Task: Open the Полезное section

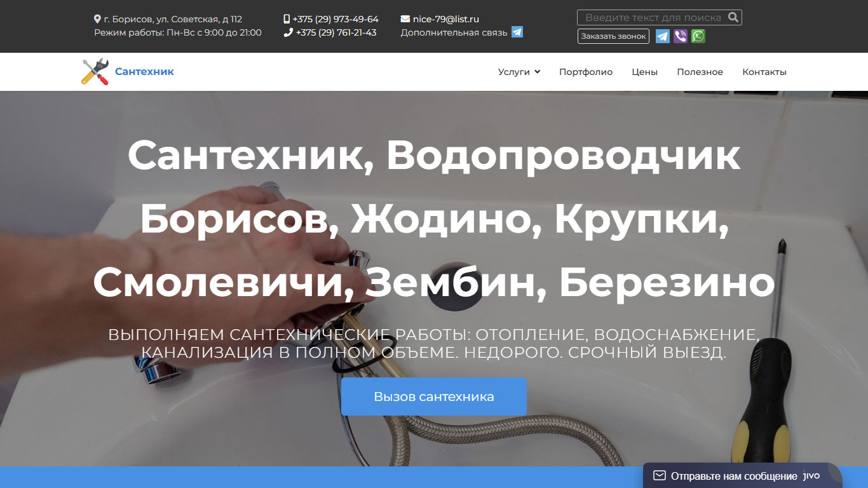Action: click(x=700, y=72)
